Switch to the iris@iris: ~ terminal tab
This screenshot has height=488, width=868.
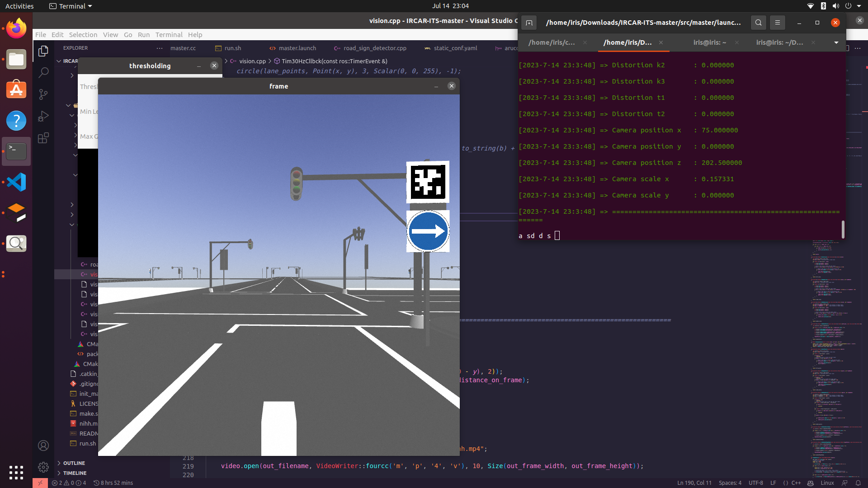(710, 42)
